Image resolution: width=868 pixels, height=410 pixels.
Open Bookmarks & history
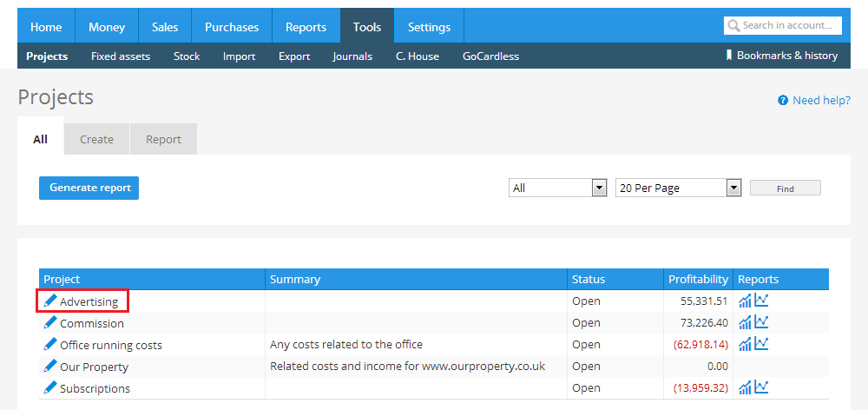[x=787, y=56]
